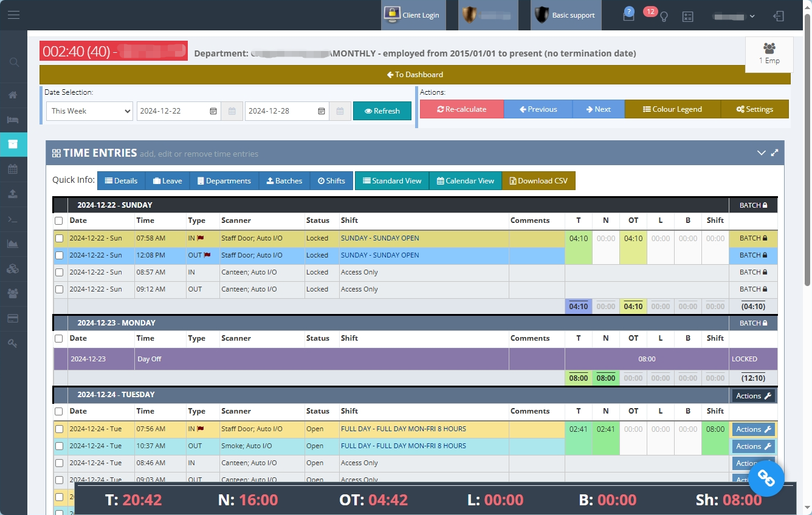
Task: Open the calculator icon in top bar
Action: coord(687,16)
